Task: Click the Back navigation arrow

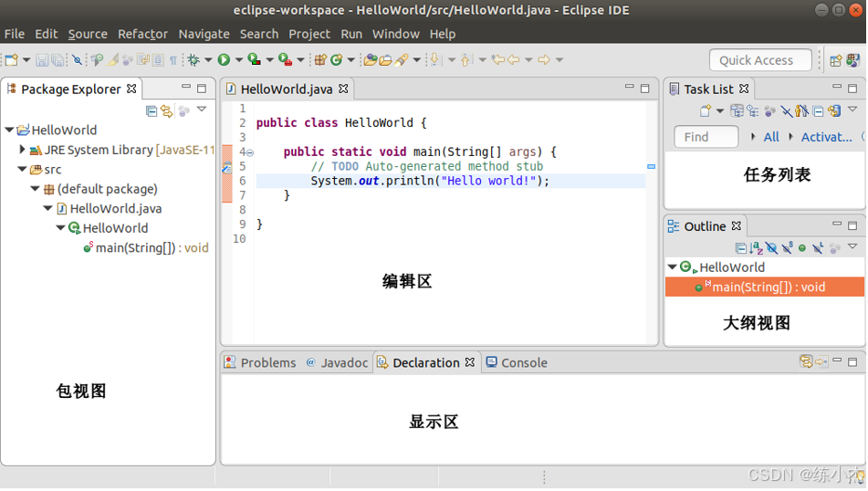Action: [x=513, y=60]
